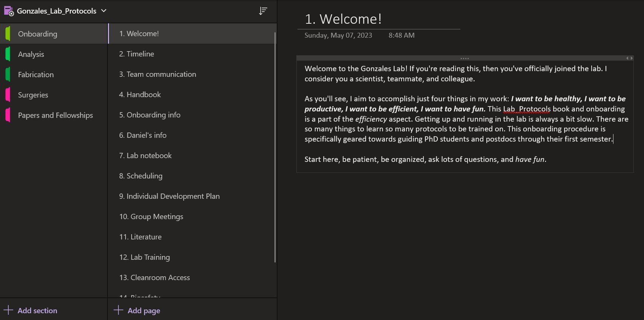Open the 4. Handbook page

point(191,94)
